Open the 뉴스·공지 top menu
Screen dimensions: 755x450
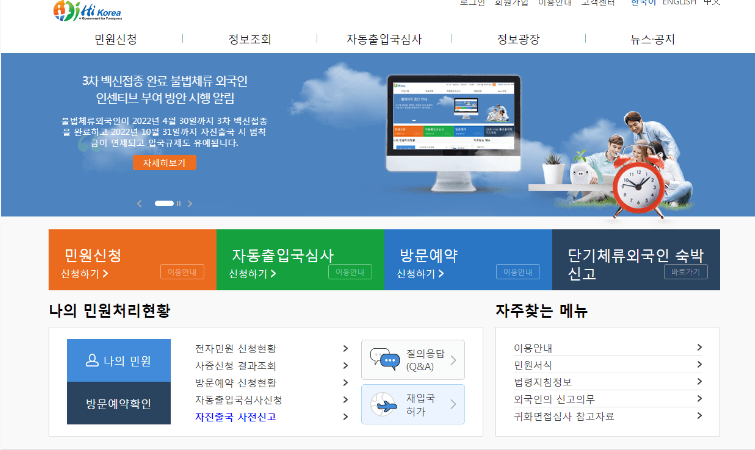653,39
